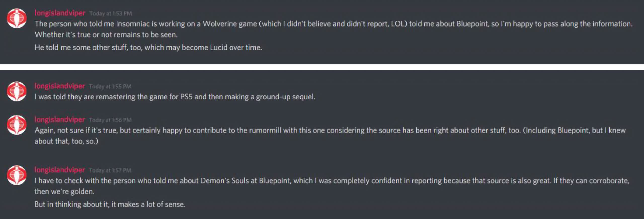Viewport: 644px width, 219px height.
Task: Click the 'Today at 1:55 PM' timestamp
Action: 110,86
